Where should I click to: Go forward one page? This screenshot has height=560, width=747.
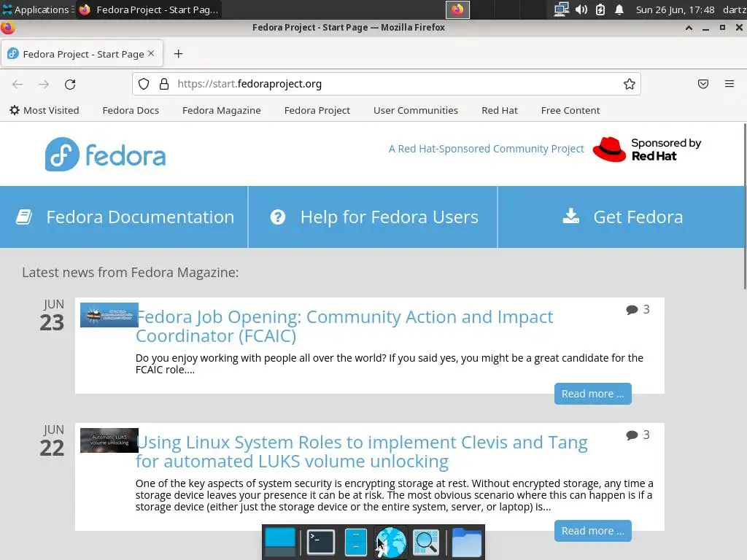pyautogui.click(x=44, y=85)
